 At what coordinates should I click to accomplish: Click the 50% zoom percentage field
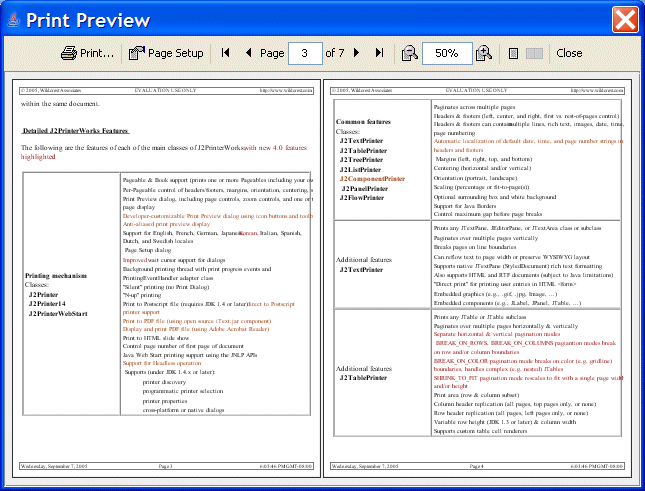446,53
